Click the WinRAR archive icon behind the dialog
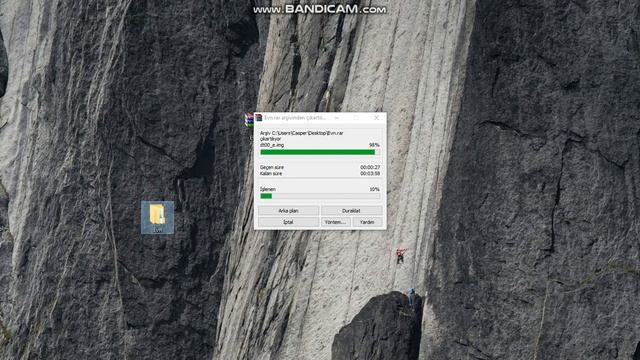The height and width of the screenshot is (360, 640). (x=249, y=120)
